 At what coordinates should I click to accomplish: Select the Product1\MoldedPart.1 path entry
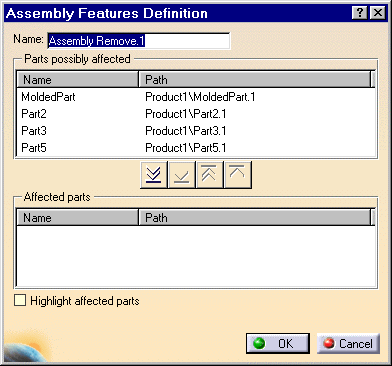200,97
